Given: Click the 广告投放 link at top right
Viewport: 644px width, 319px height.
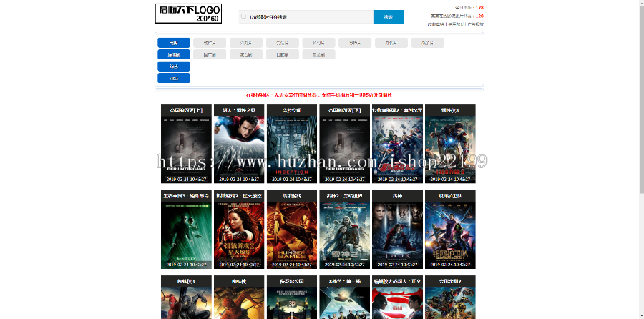Looking at the screenshot, I should click(475, 24).
